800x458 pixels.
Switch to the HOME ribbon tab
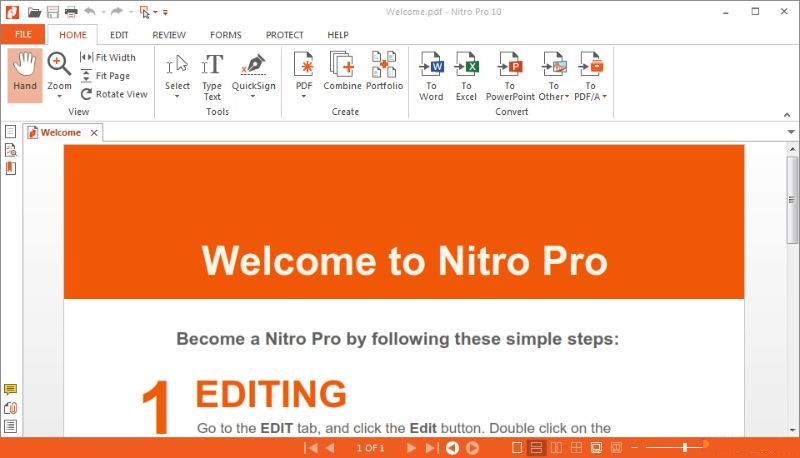(x=72, y=35)
